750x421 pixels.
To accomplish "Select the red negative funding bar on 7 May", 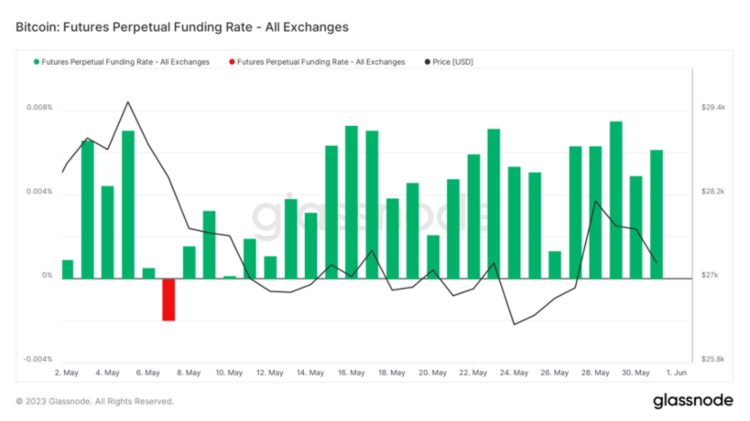I will point(169,299).
